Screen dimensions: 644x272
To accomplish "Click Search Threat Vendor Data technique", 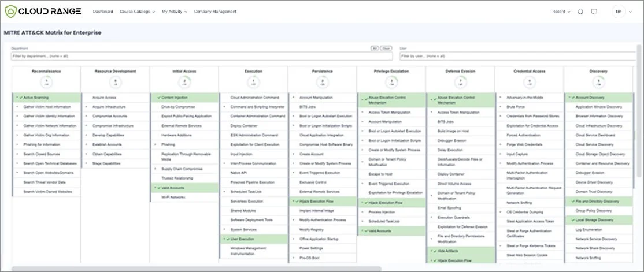I will [x=45, y=182].
